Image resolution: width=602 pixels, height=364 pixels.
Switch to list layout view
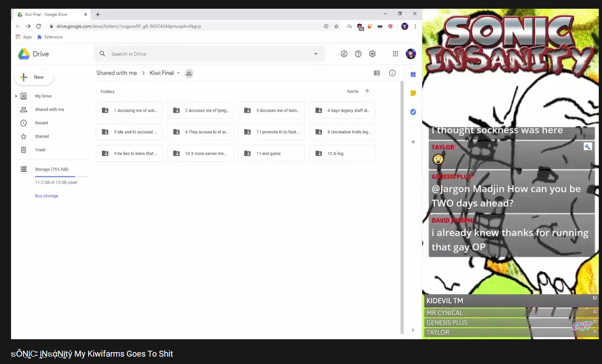point(377,73)
